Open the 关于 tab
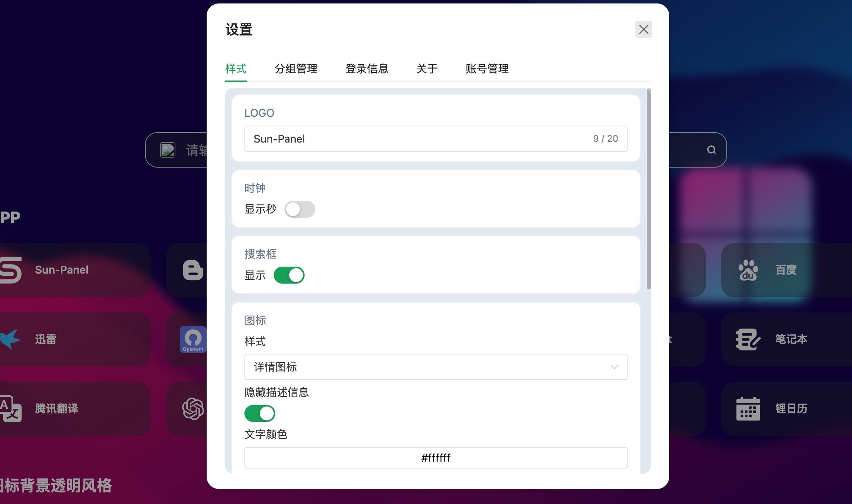Screen dimensions: 852x504 [x=427, y=69]
